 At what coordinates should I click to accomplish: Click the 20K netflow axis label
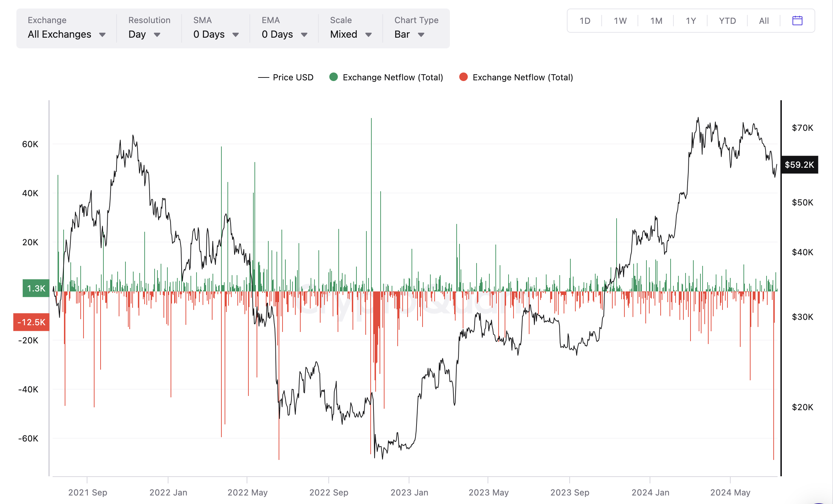[30, 242]
